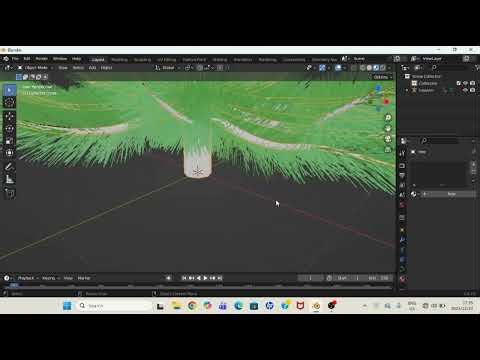Expand the object under Collection in outliner

(407, 90)
